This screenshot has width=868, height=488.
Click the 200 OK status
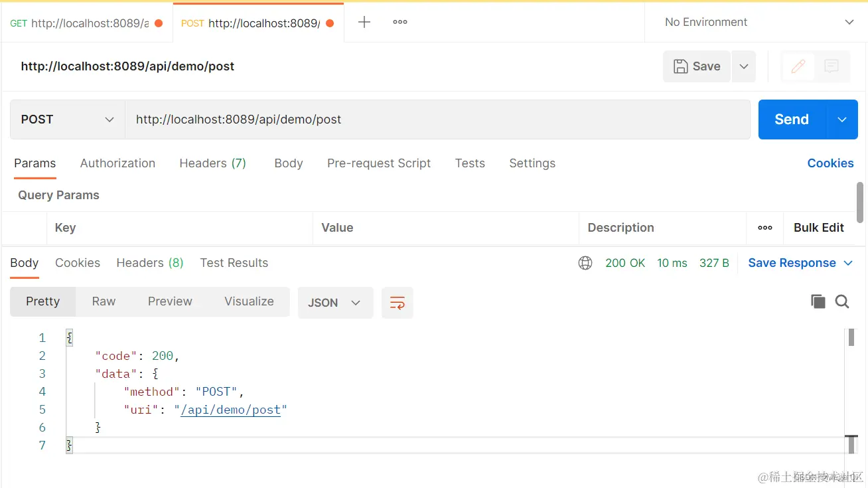point(625,263)
